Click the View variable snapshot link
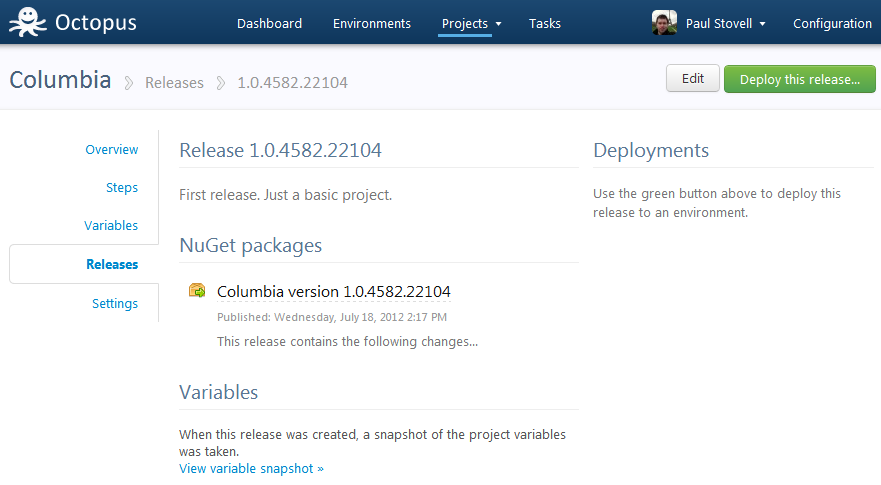 coord(251,468)
